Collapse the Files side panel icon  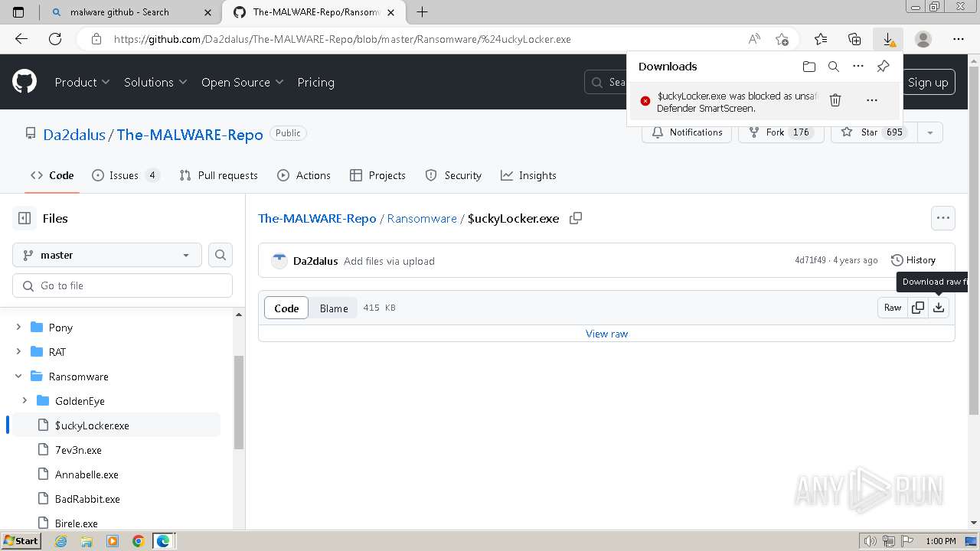point(24,218)
